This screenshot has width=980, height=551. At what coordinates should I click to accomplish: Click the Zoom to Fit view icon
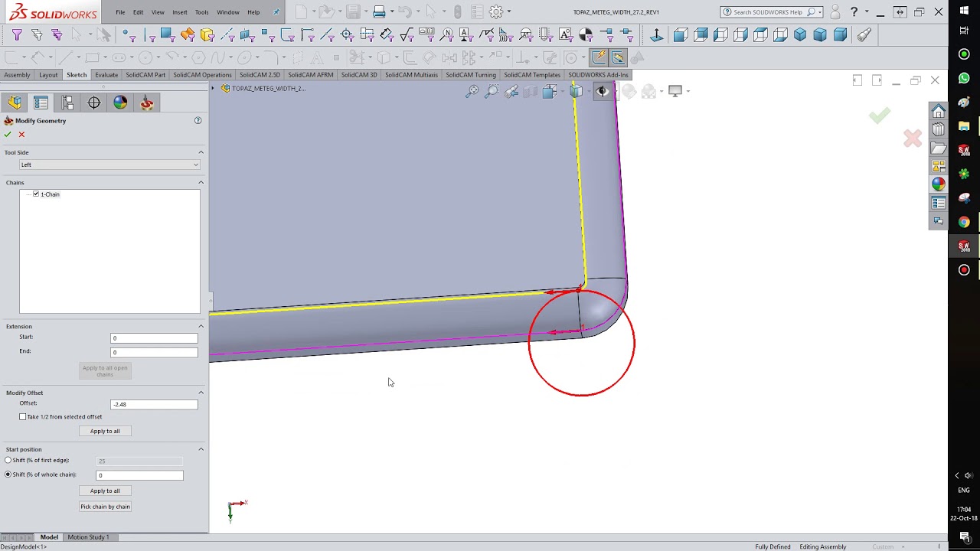[x=472, y=91]
